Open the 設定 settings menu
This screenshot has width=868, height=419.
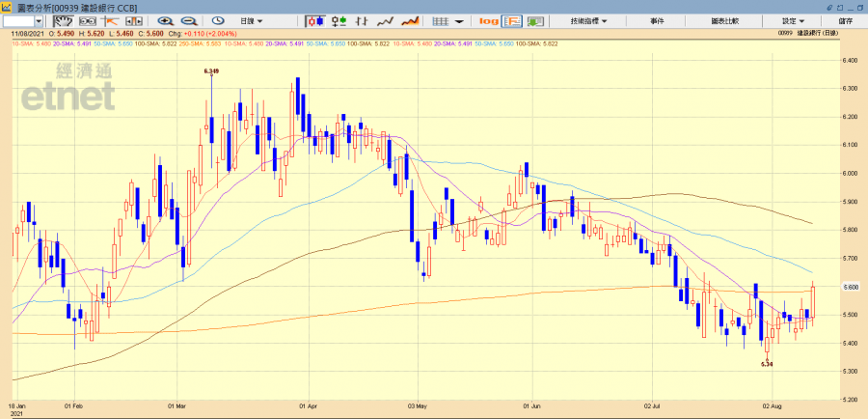tap(795, 20)
